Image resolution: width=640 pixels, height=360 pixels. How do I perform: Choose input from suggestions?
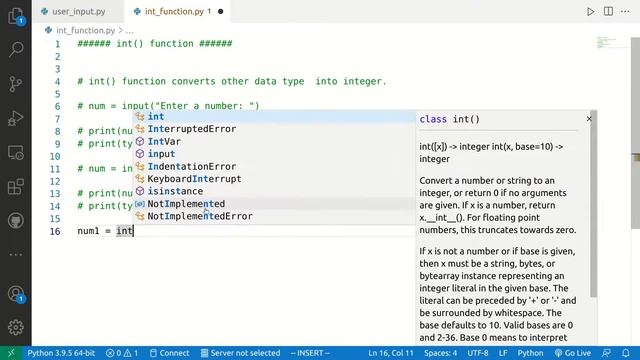274,154
